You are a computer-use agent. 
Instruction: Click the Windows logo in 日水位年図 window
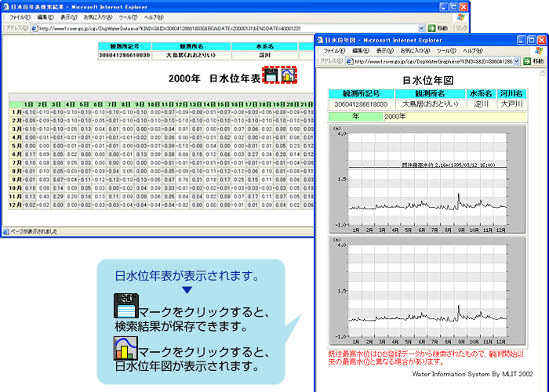(538, 49)
